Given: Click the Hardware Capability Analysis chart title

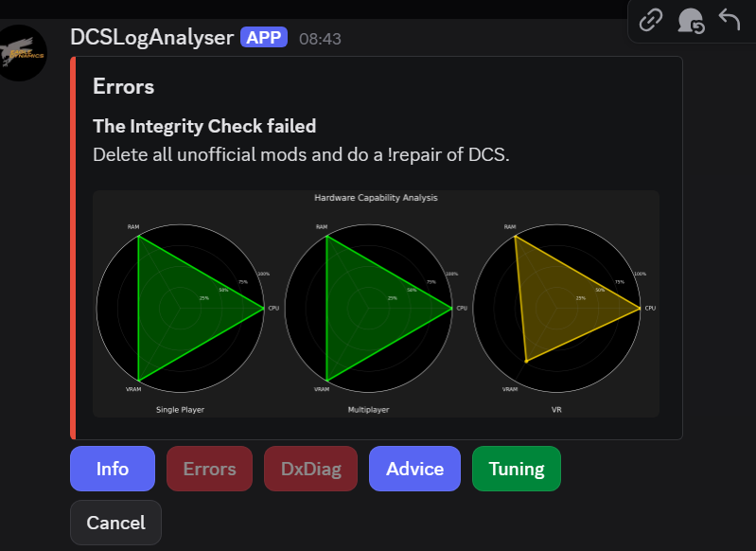Looking at the screenshot, I should tap(376, 198).
